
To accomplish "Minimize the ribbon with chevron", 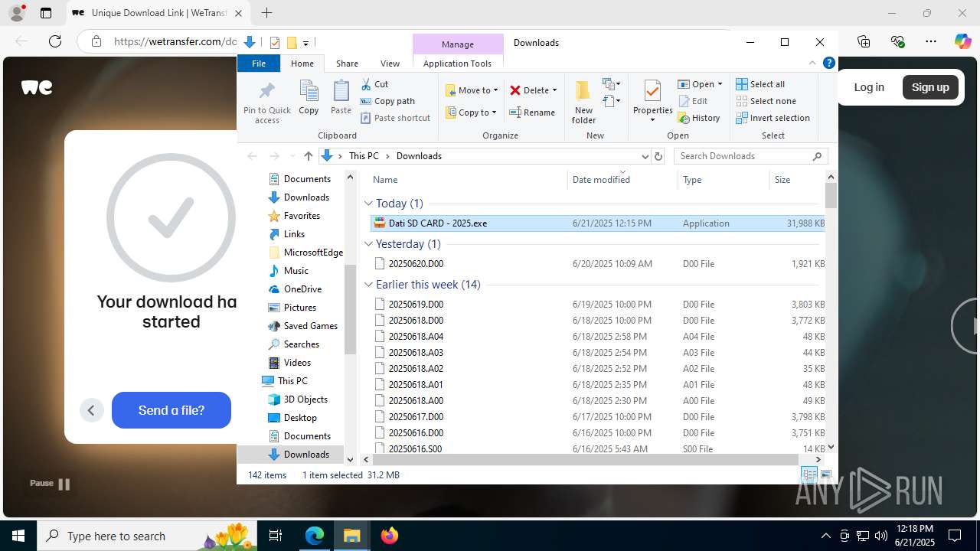I will click(812, 64).
